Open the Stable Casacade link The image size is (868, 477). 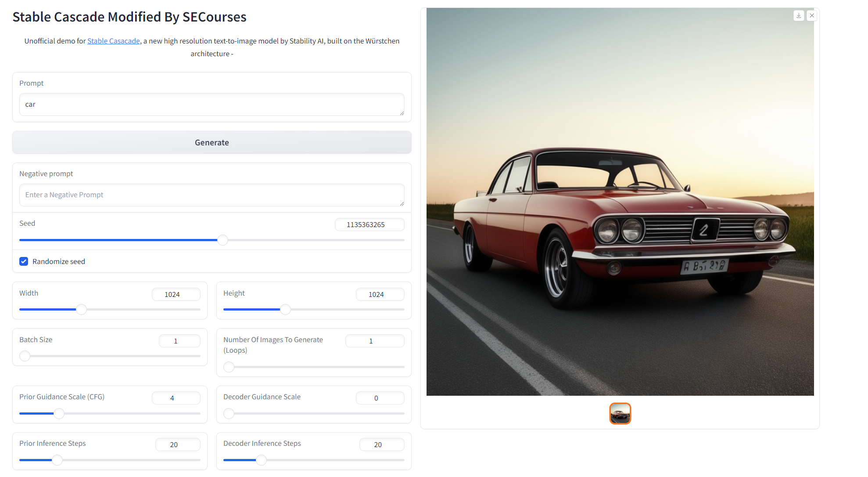[x=113, y=41]
